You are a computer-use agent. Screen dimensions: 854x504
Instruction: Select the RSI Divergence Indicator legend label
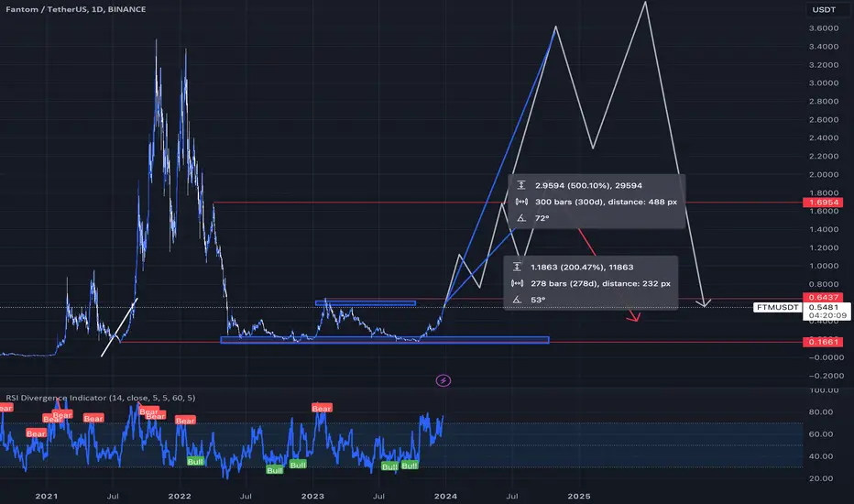click(100, 398)
